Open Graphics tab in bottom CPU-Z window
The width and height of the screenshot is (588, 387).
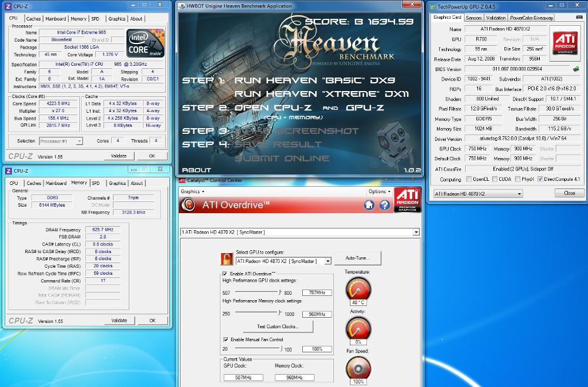tap(118, 183)
